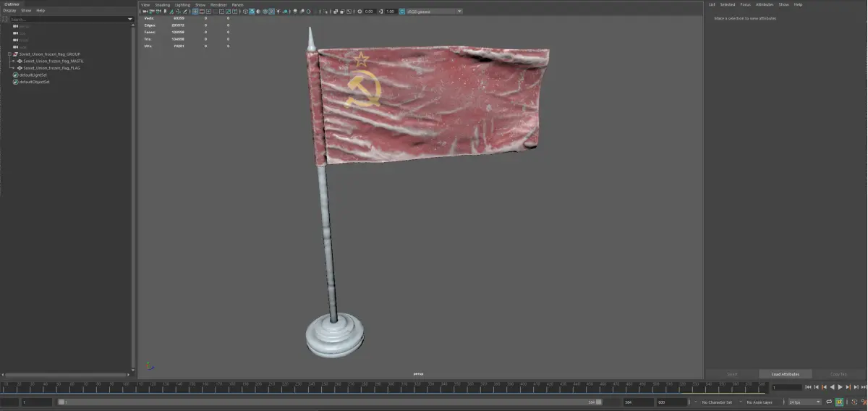Open Attribute Editor List menu
Viewport: 868px width, 411px height.
[712, 4]
